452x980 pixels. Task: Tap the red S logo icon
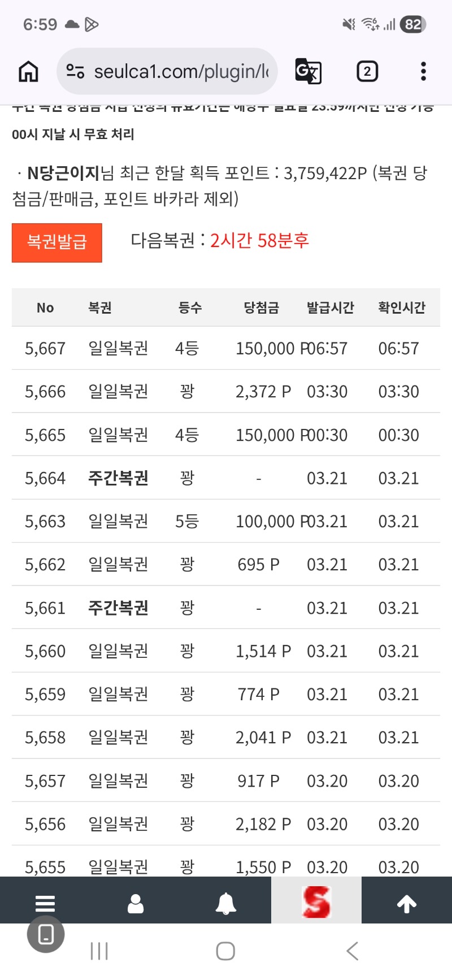316,902
